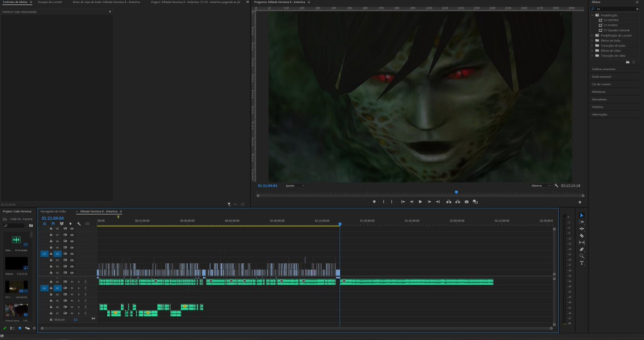Screen dimensions: 644x340
Task: Open the Áudio essencial panel
Action: coord(602,77)
